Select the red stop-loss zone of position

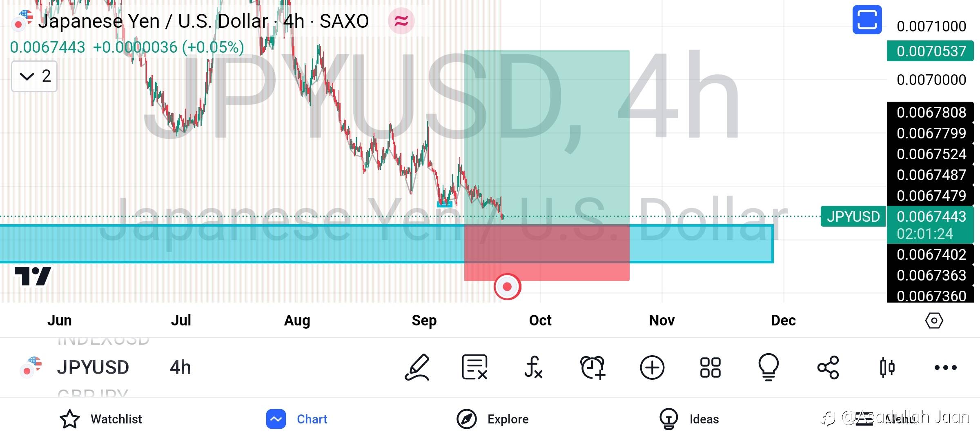(547, 252)
